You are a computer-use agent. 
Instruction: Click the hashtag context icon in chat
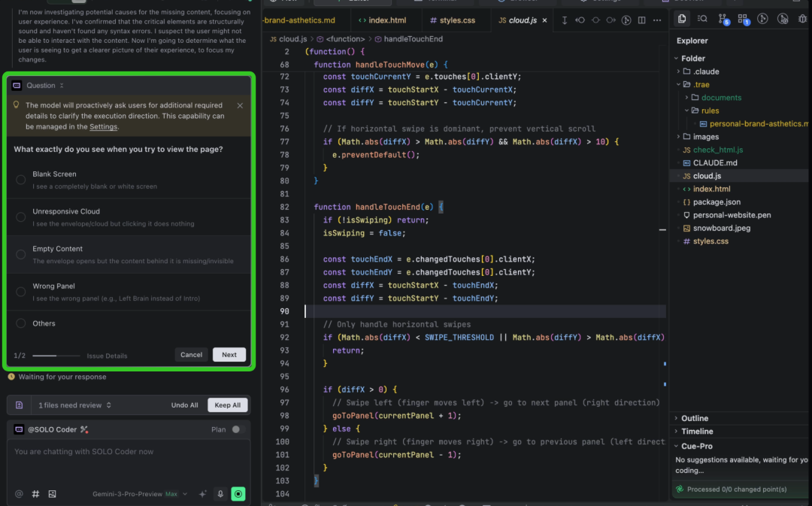coord(35,494)
